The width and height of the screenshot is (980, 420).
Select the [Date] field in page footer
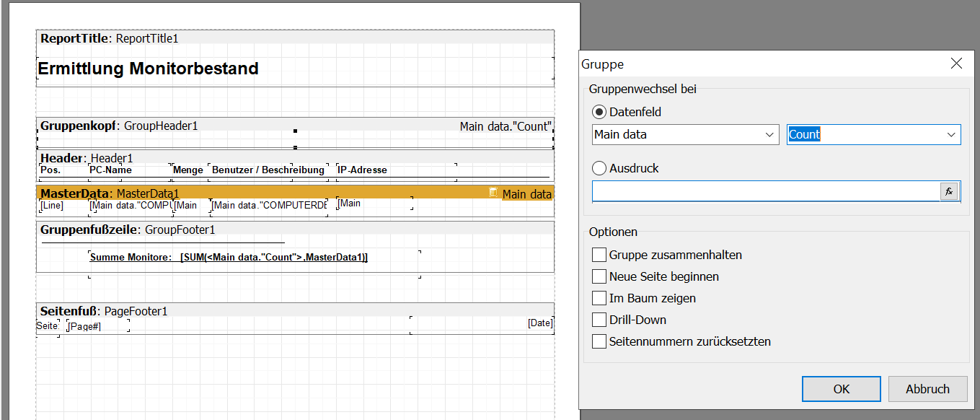click(539, 323)
